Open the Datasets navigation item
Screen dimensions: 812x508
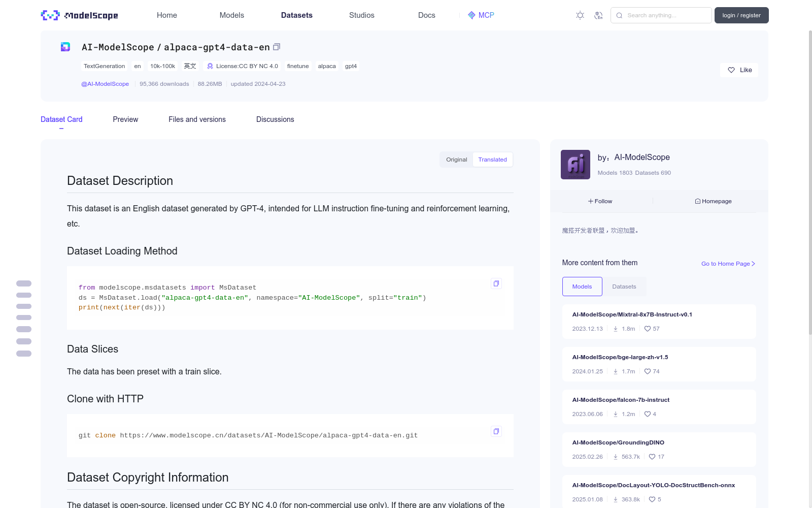297,15
